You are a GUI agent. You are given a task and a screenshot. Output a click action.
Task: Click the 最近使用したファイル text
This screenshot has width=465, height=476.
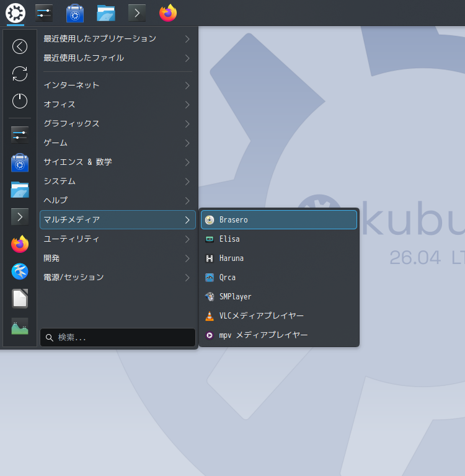[84, 58]
